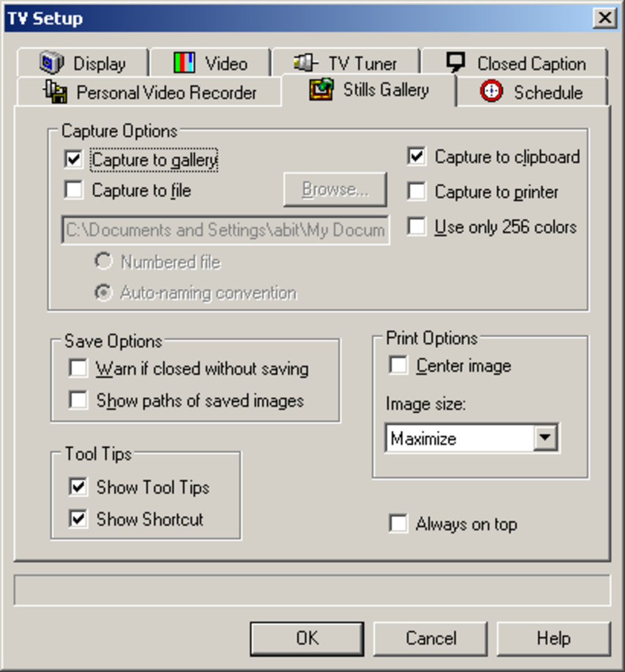Uncheck Show Shortcut option
The width and height of the screenshot is (625, 672).
coord(78,519)
